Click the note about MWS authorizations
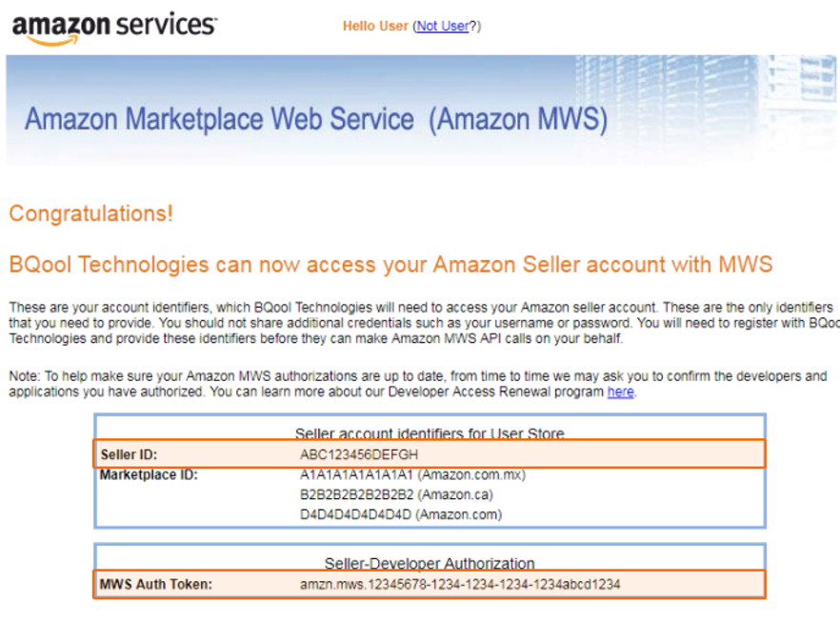840x622 pixels. (x=418, y=384)
